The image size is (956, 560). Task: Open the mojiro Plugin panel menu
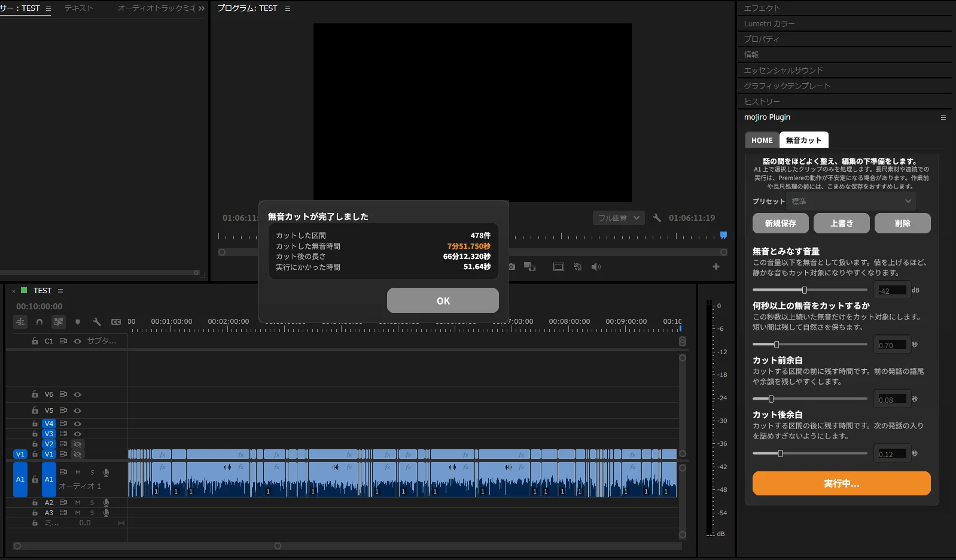[x=943, y=117]
